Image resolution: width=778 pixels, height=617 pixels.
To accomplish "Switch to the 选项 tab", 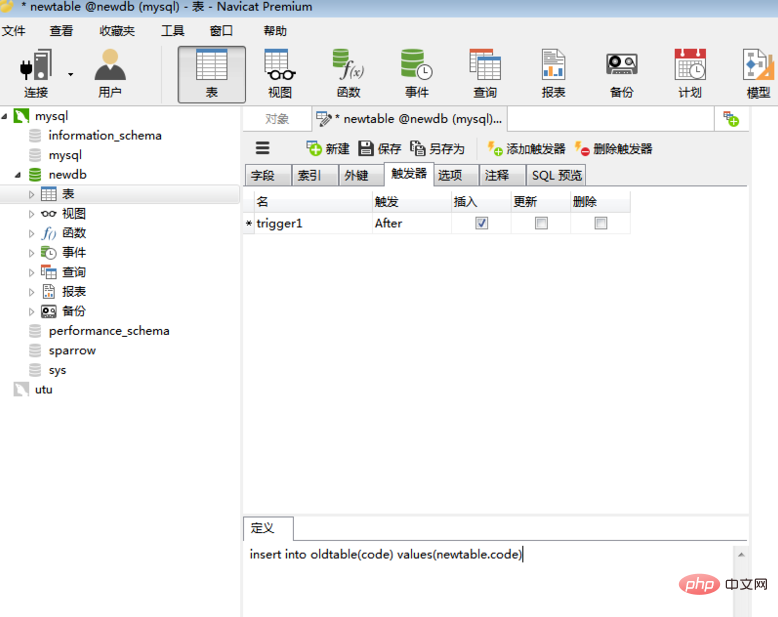I will click(456, 175).
